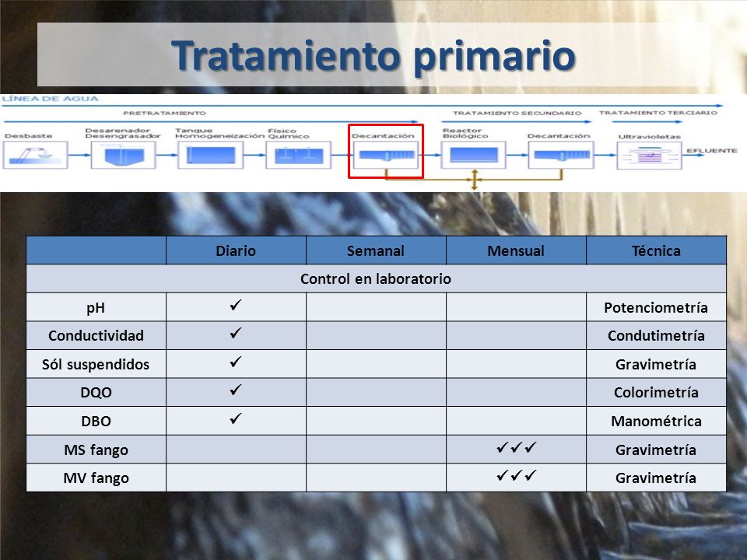Click the Reactor Biológico text label
Viewport: 747px width, 560px height.
click(465, 133)
